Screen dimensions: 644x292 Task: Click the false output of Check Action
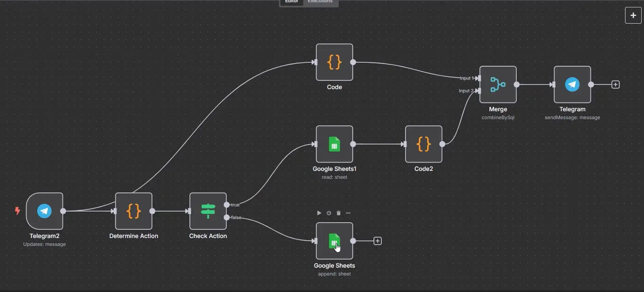[x=227, y=217]
